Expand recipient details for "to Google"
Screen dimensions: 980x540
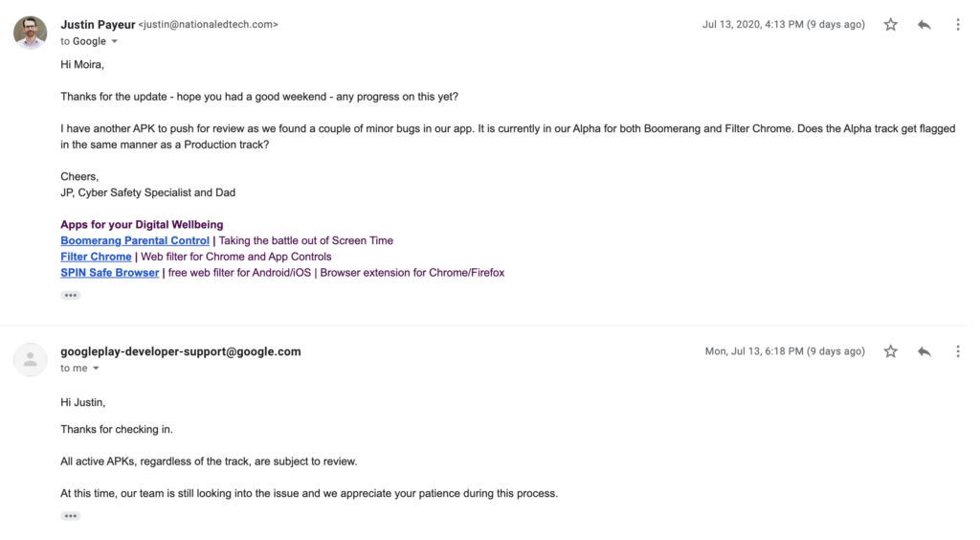point(115,42)
